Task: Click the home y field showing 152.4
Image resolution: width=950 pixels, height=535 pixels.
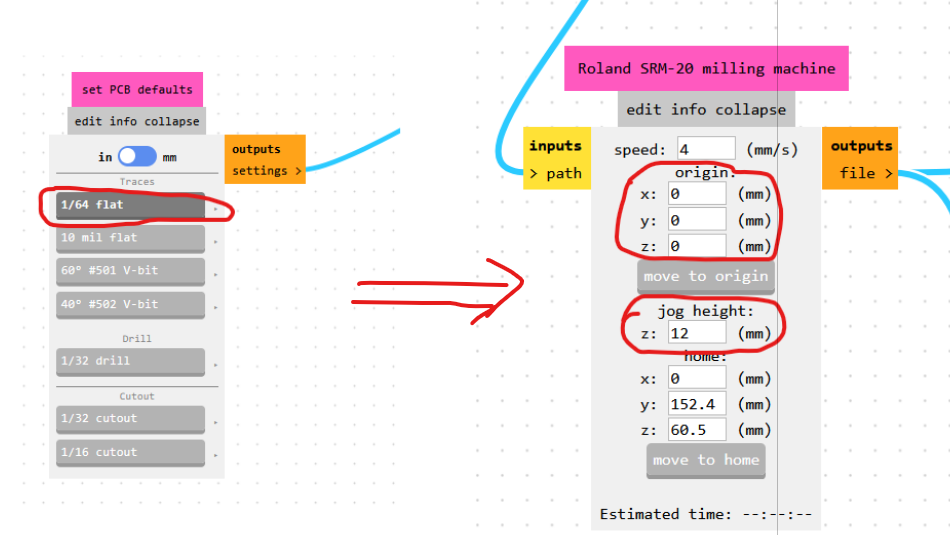Action: [697, 404]
